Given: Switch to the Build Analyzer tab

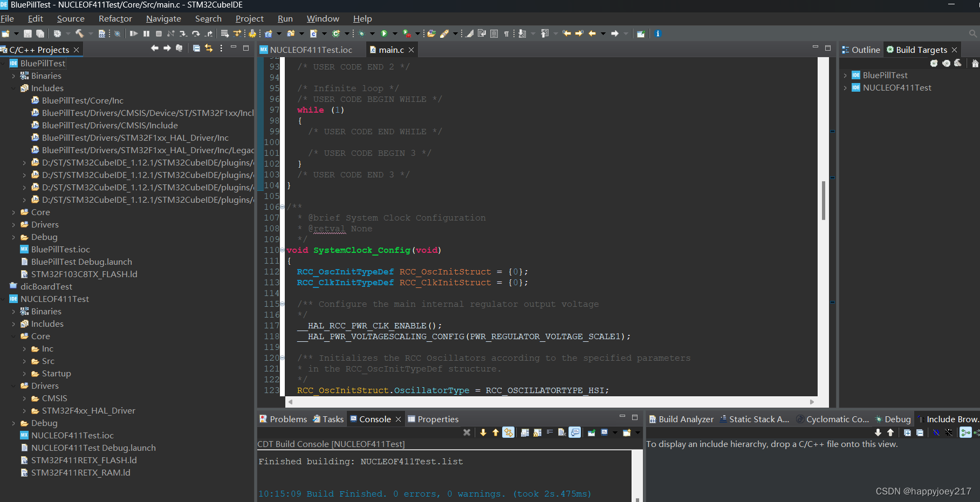Looking at the screenshot, I should pos(681,419).
